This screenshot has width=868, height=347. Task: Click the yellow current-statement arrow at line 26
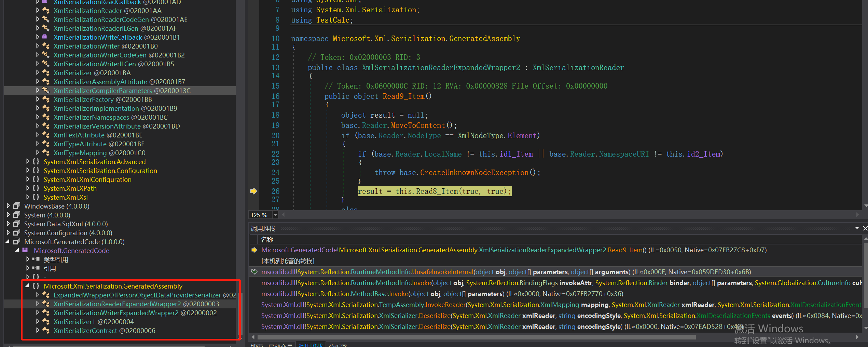coord(253,191)
